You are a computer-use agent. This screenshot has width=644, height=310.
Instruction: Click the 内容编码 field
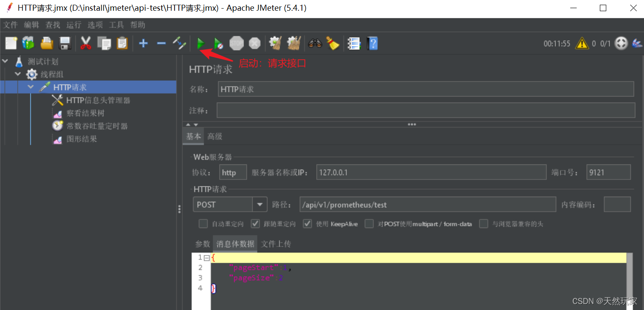(617, 205)
